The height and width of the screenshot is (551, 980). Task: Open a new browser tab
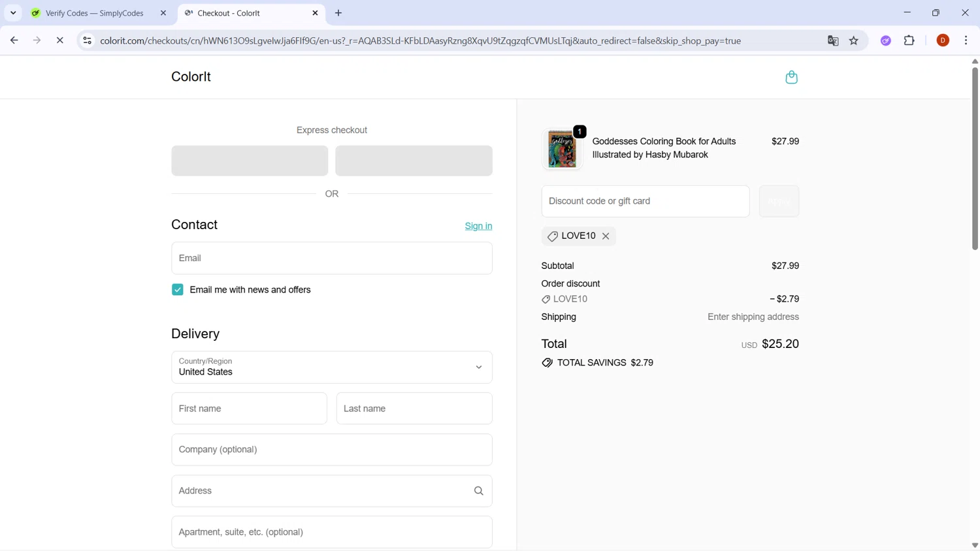click(x=338, y=13)
